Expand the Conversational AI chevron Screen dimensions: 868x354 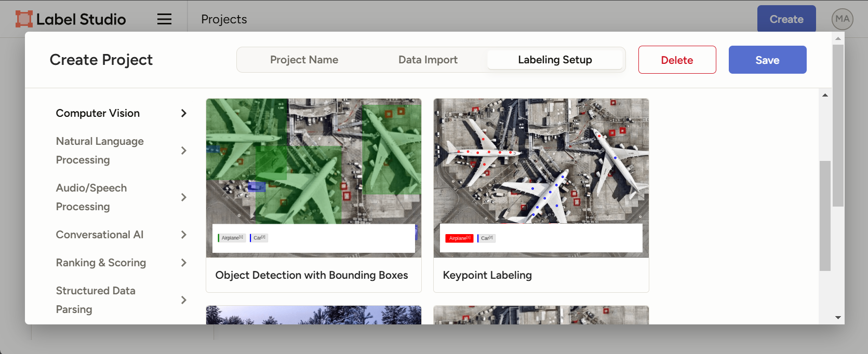click(x=183, y=235)
